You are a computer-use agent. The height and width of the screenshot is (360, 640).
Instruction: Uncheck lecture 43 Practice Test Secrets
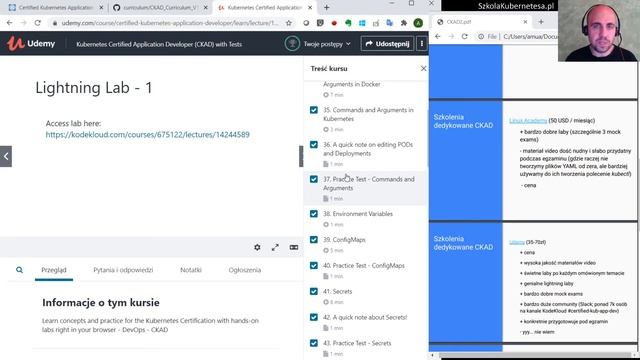313,343
